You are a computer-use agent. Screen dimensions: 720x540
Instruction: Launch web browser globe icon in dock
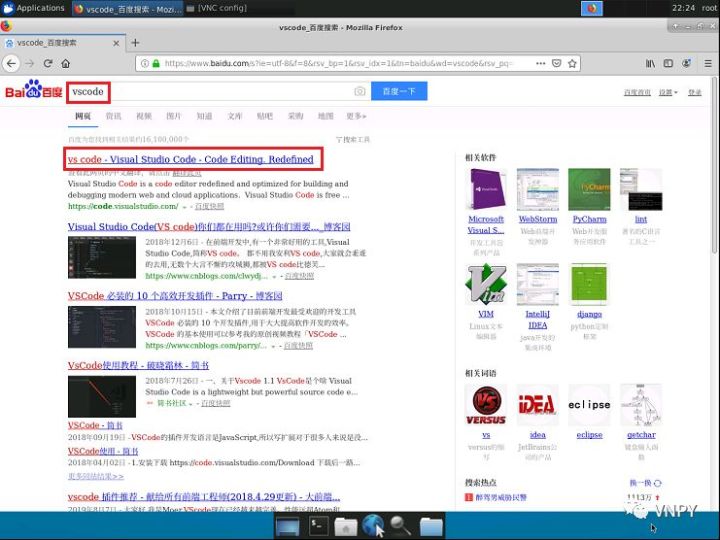pos(373,525)
